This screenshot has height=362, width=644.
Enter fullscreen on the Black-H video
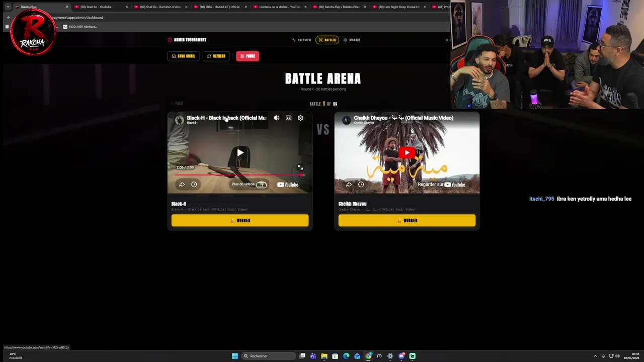click(300, 167)
